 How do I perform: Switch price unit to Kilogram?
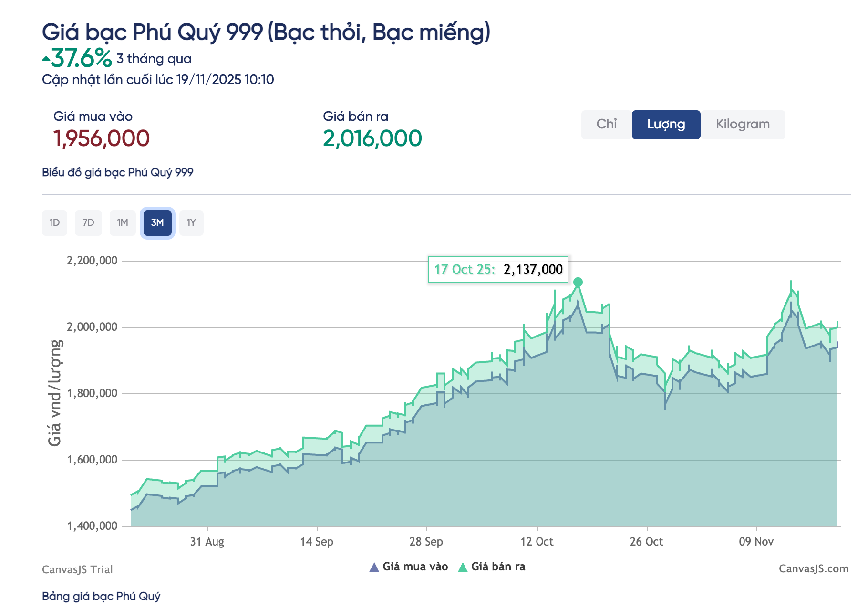pos(742,125)
